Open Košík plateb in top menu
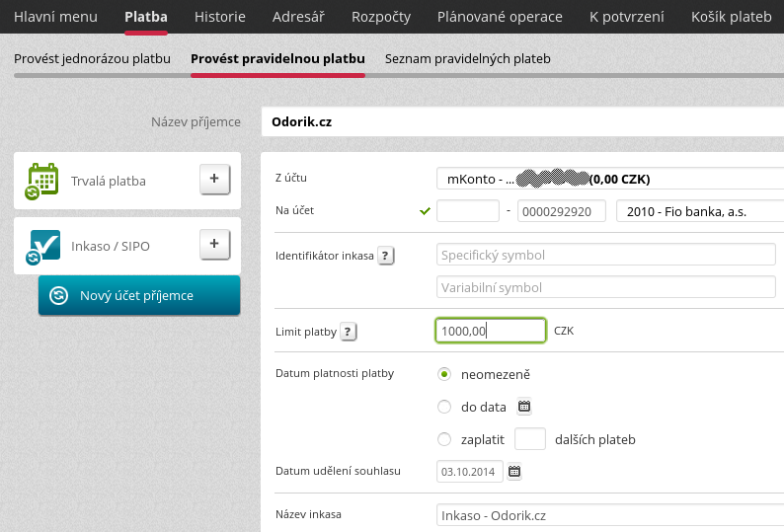Viewport: 784px width, 532px height. coord(731,17)
